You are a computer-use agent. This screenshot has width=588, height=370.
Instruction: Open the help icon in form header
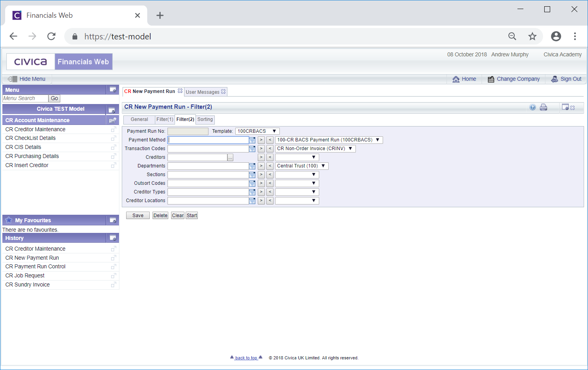(x=532, y=107)
